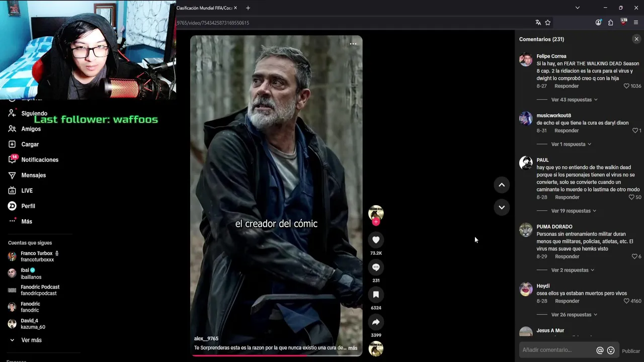The height and width of the screenshot is (362, 644).
Task: Like the video with the heart icon
Action: [376, 240]
